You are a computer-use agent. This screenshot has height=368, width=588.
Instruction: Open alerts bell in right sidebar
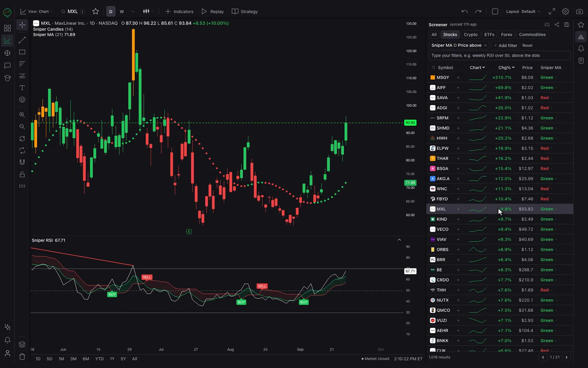pos(581,49)
